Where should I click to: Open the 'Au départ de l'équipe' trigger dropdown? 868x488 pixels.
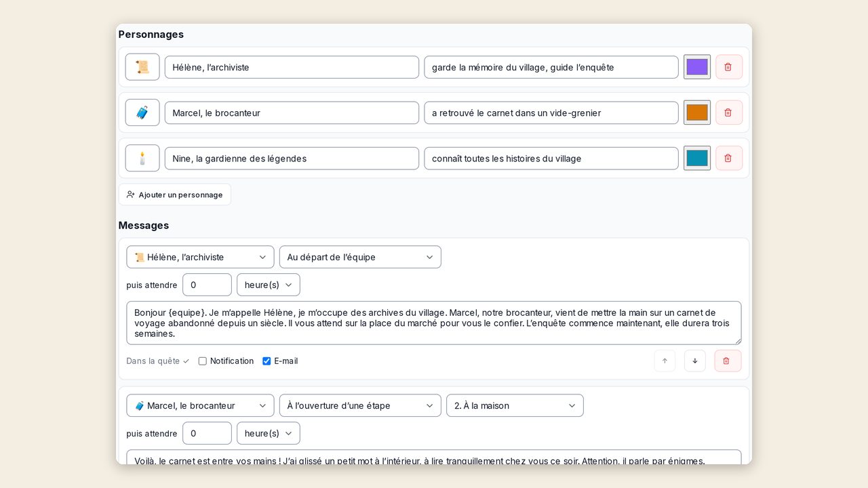point(360,257)
